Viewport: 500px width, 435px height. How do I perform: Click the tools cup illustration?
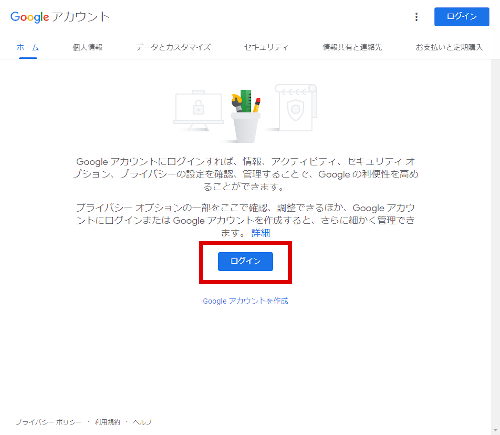tap(246, 116)
